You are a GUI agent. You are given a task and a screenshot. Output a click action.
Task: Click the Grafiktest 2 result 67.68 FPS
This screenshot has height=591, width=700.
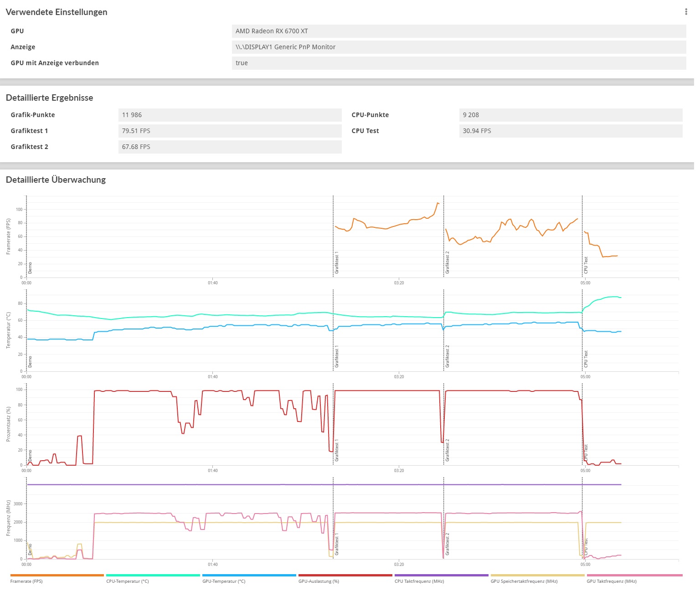pyautogui.click(x=230, y=147)
